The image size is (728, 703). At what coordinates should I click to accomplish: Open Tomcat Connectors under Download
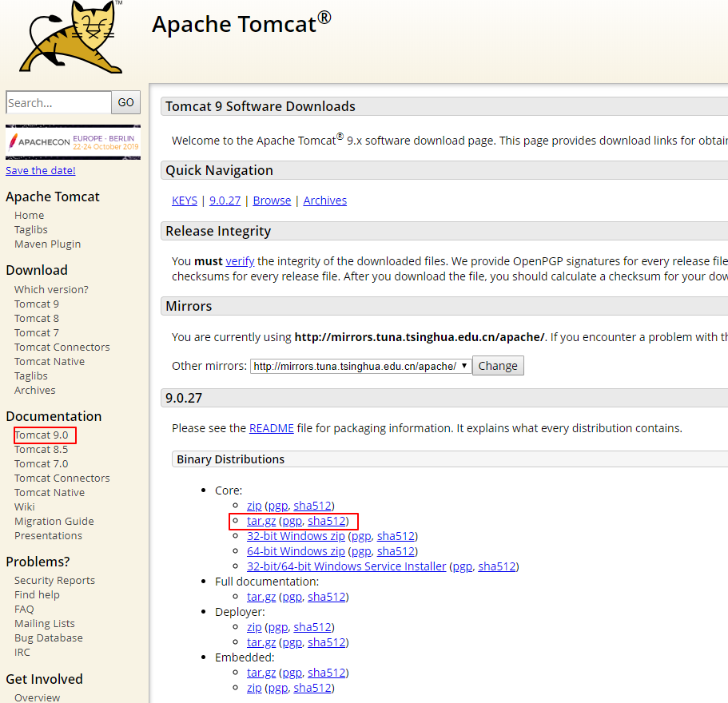coord(62,347)
